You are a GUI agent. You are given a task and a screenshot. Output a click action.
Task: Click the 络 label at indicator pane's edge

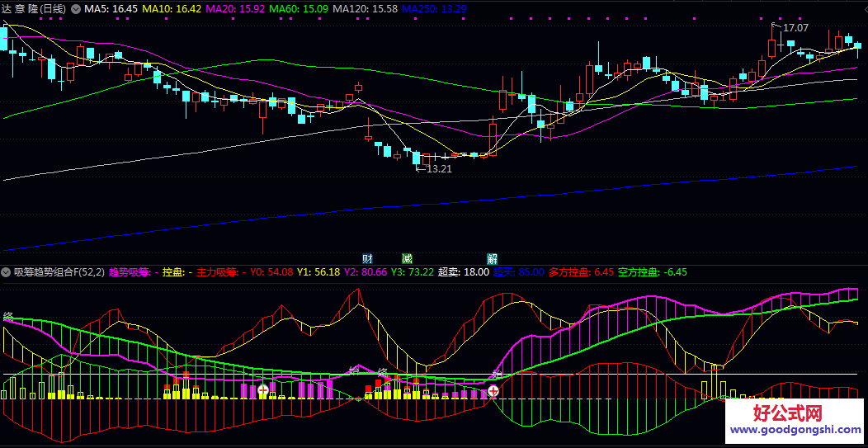pyautogui.click(x=7, y=317)
